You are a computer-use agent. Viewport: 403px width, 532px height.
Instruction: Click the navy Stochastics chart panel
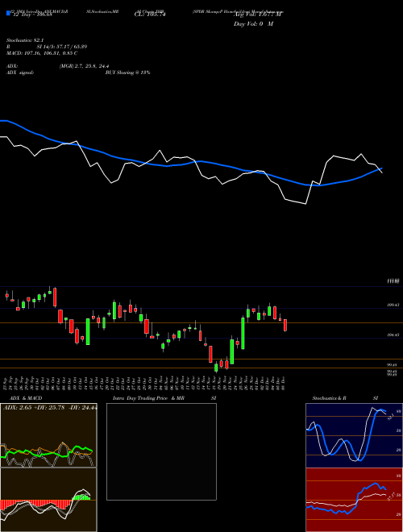(354, 435)
